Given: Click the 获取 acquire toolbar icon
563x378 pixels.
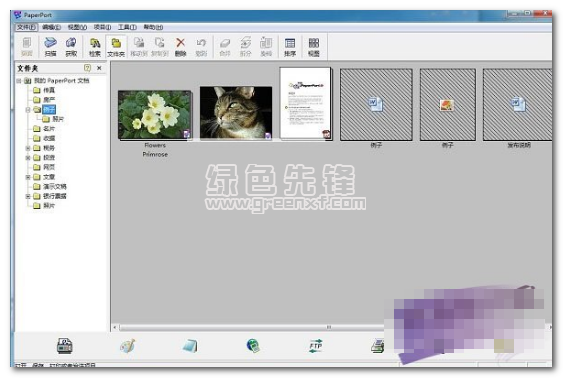Looking at the screenshot, I should click(71, 47).
